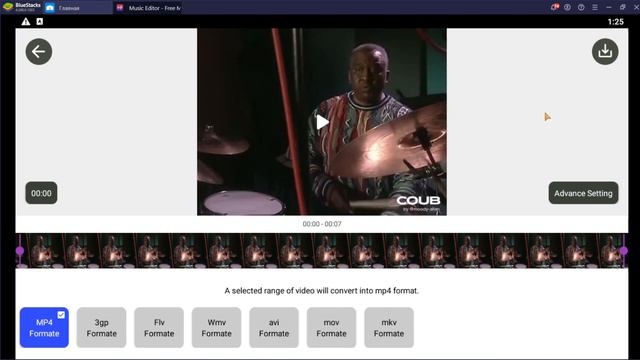640x360 pixels.
Task: Click the left purple trim handle
Action: tap(20, 251)
